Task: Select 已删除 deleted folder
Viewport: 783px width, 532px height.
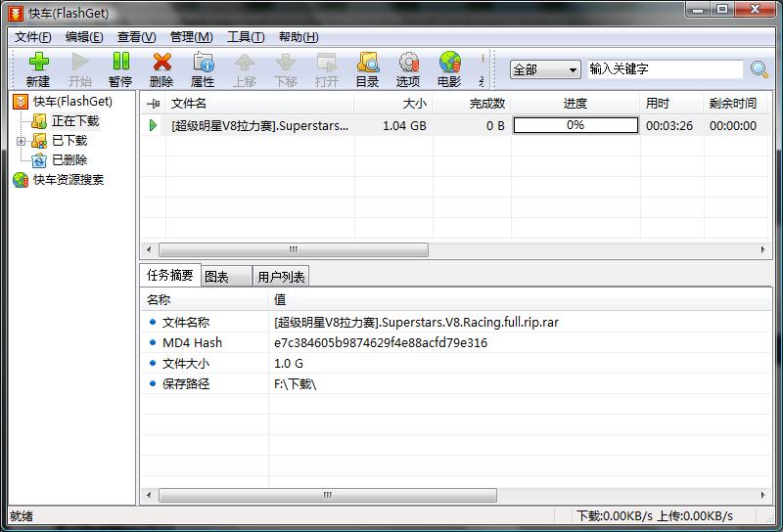Action: [69, 160]
